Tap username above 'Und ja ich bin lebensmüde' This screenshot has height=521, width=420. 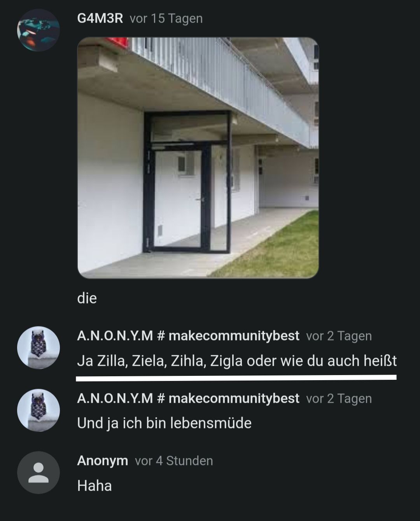[188, 398]
